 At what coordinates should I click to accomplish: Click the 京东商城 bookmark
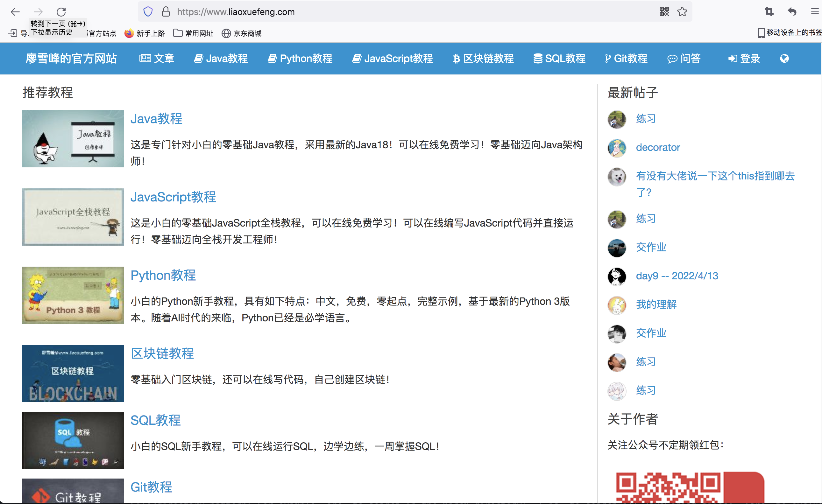(242, 33)
